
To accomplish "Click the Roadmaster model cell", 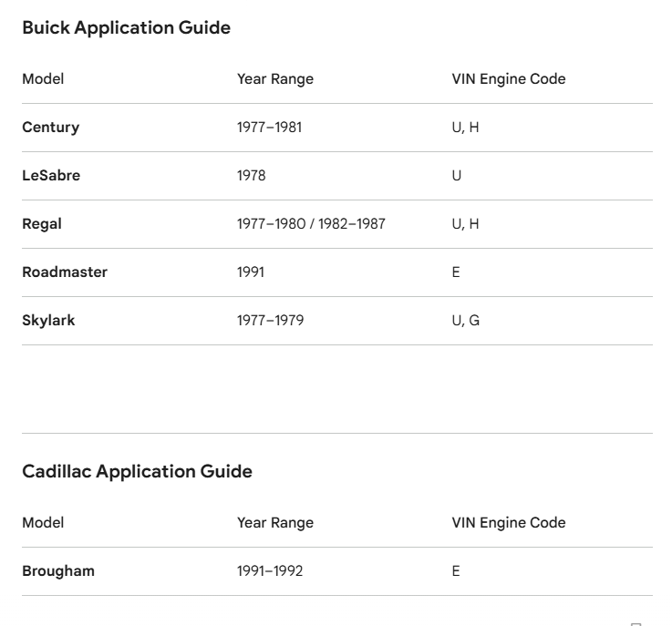I will (65, 272).
